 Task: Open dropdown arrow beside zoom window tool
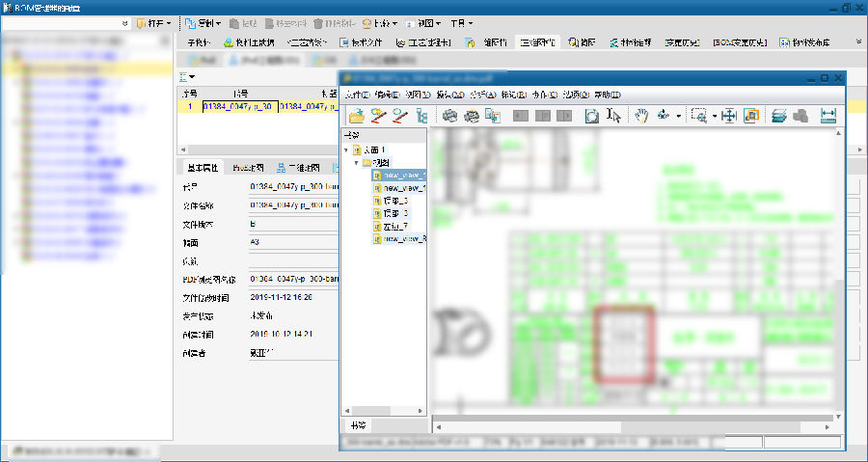pos(715,116)
